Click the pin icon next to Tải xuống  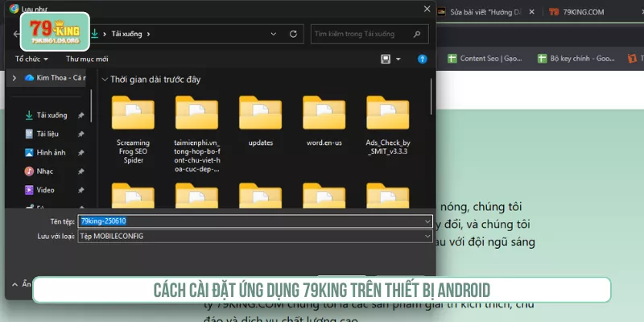click(x=81, y=115)
